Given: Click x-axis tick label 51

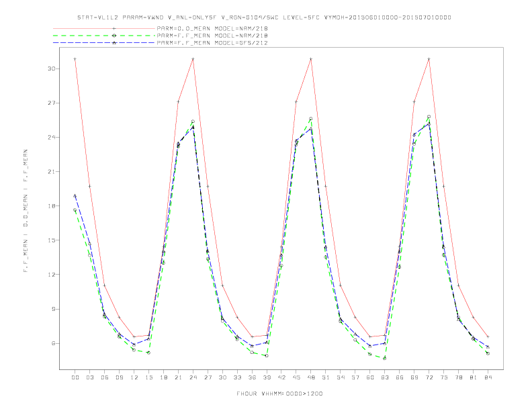Looking at the screenshot, I should (326, 377).
